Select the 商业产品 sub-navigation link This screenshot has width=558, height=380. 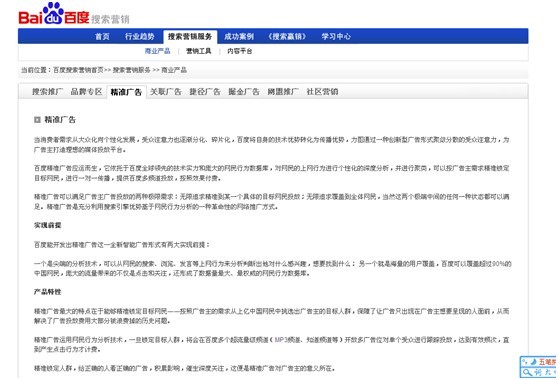157,51
